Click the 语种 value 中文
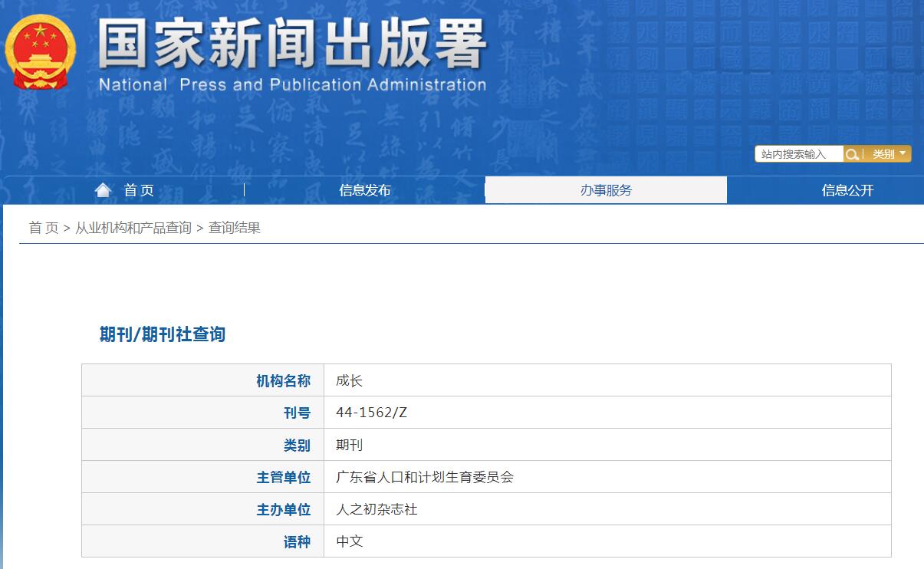The height and width of the screenshot is (569, 924). pos(349,541)
